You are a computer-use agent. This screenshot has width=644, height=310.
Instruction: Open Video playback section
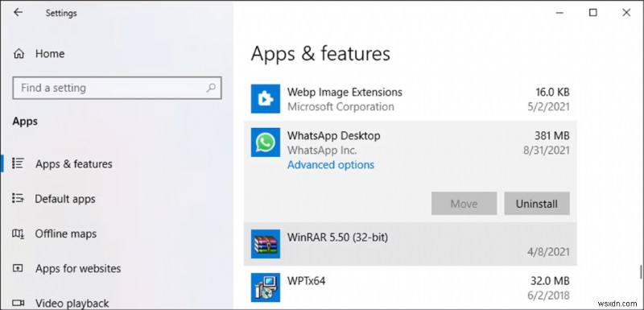(72, 304)
